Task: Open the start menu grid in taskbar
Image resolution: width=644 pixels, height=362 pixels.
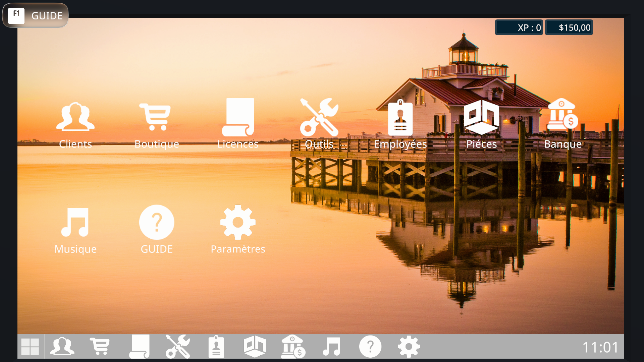Action: point(30,347)
